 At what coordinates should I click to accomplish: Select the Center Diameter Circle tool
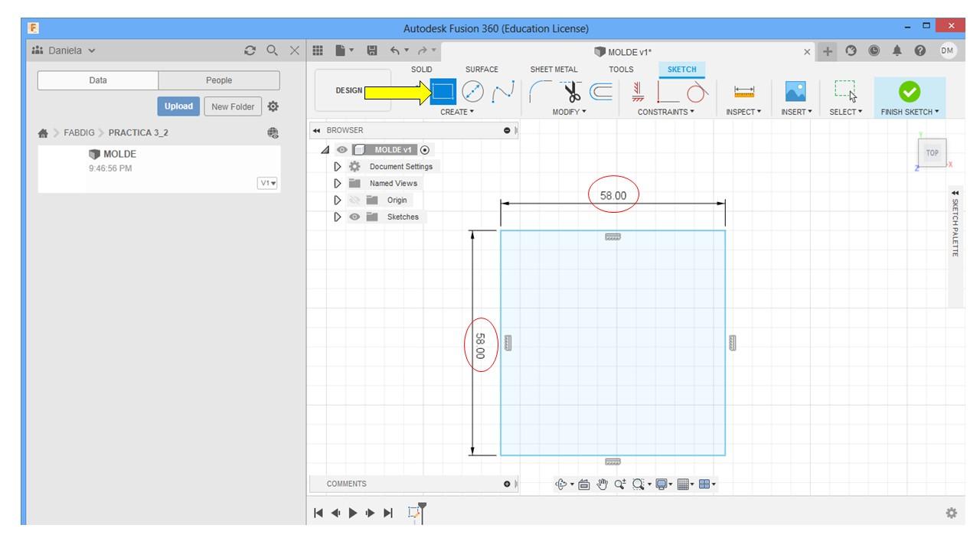pyautogui.click(x=475, y=93)
